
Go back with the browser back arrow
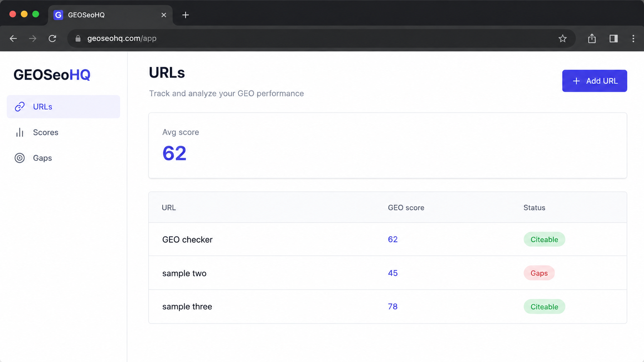pyautogui.click(x=13, y=38)
